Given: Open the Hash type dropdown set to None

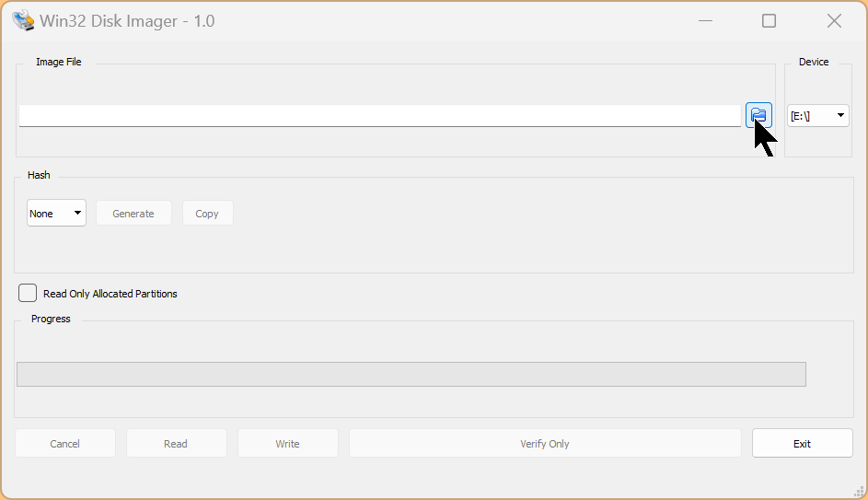Looking at the screenshot, I should point(56,214).
